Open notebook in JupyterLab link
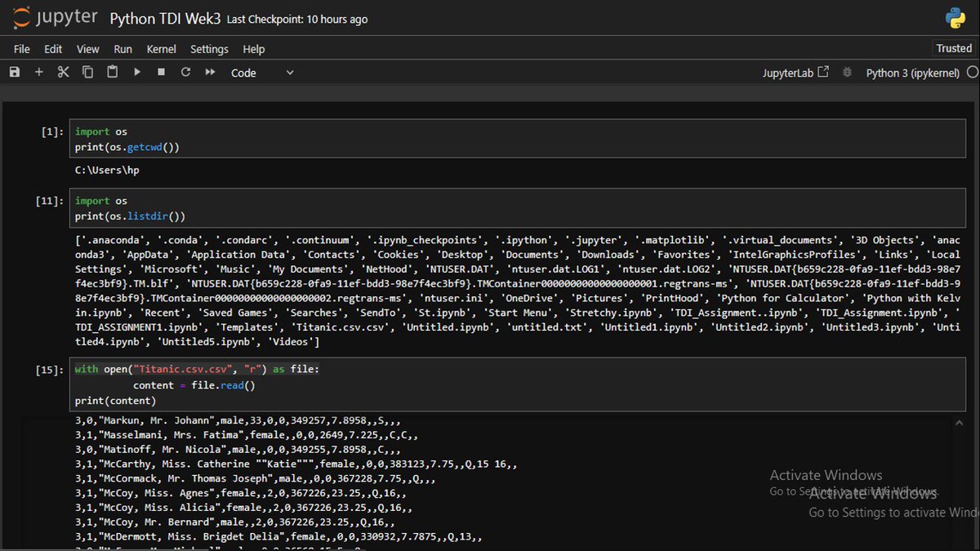This screenshot has height=551, width=980. tap(795, 73)
